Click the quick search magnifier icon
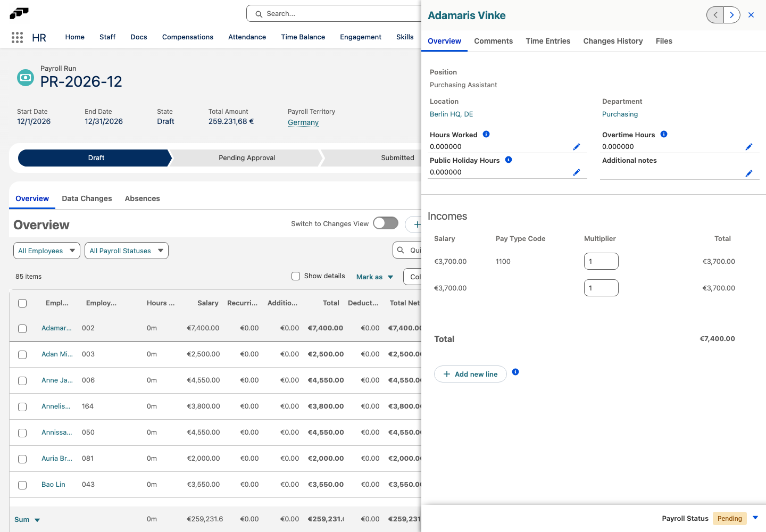The width and height of the screenshot is (766, 532). [401, 250]
